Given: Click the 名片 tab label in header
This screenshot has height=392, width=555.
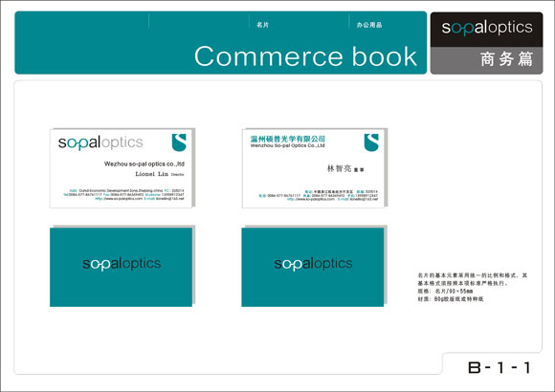Looking at the screenshot, I should tap(262, 25).
